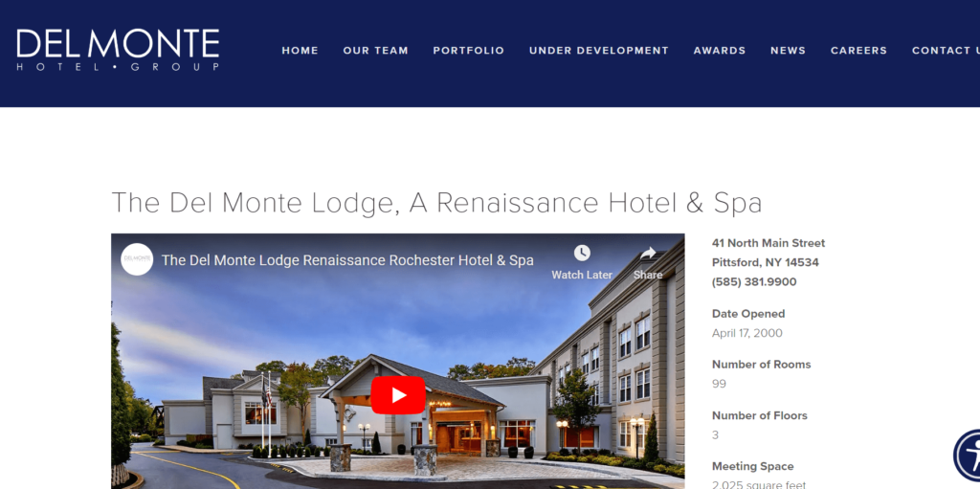Open the Our Team page
The image size is (980, 489).
pyautogui.click(x=375, y=51)
